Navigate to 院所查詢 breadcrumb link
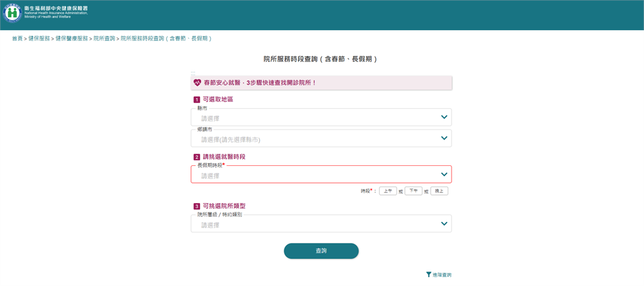Screen dimensions: 644x286 pos(104,39)
